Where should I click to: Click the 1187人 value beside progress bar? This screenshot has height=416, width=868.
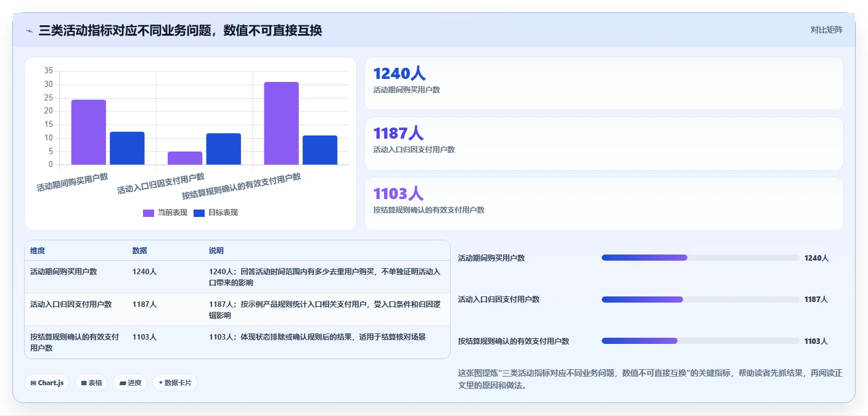click(x=816, y=300)
